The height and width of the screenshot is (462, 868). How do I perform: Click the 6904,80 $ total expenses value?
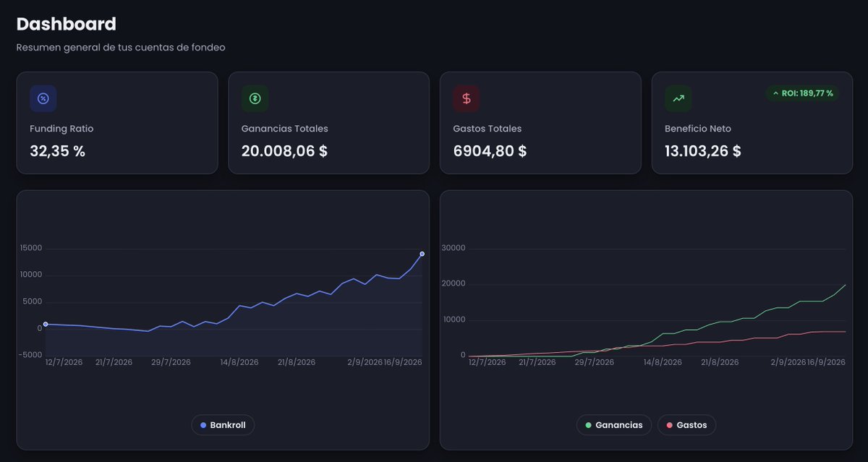[x=490, y=151]
